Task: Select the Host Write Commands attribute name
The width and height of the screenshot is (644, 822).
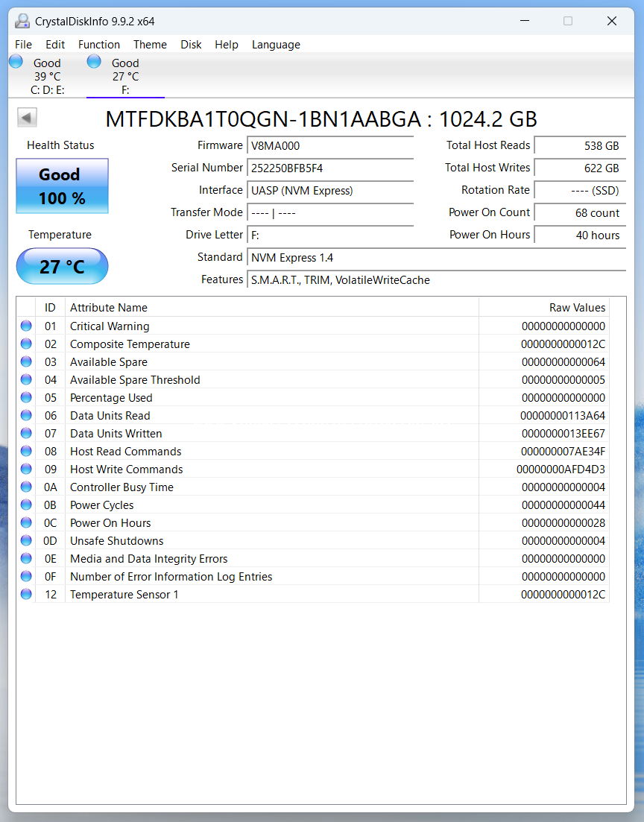Action: pos(127,470)
